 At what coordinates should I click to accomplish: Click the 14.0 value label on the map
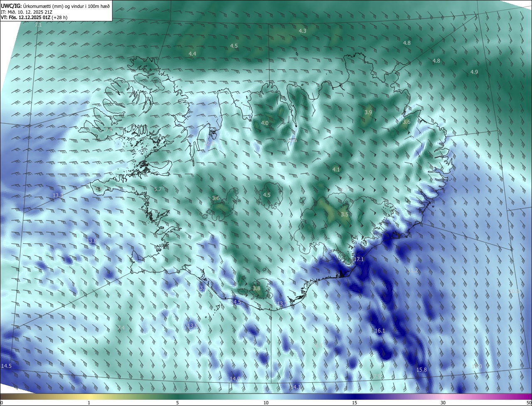pos(235,379)
